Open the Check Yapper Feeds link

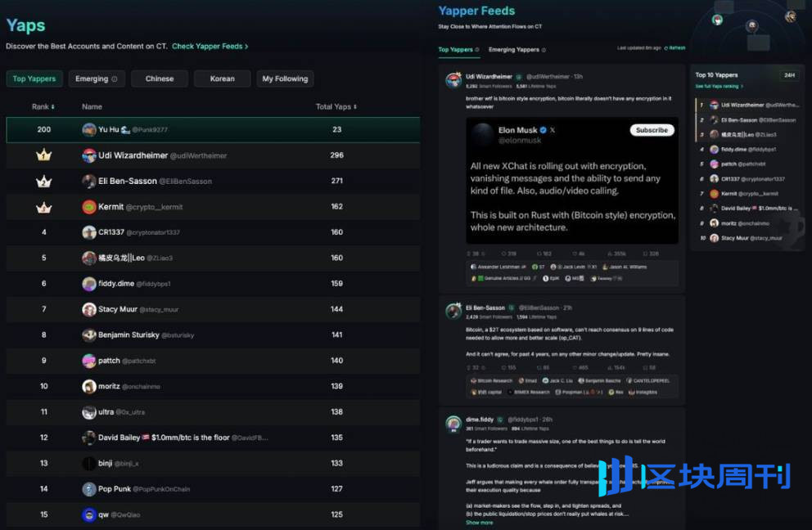(x=210, y=47)
